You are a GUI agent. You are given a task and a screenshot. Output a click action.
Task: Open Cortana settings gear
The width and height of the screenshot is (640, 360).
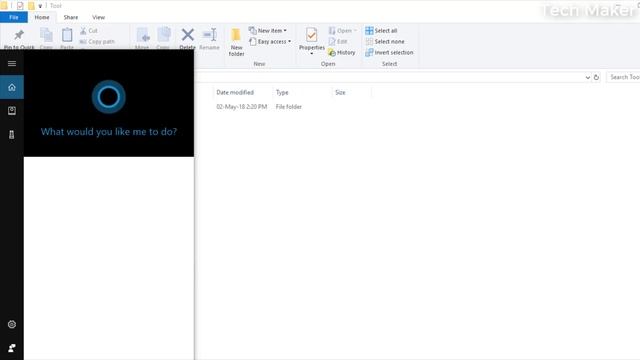coord(12,324)
